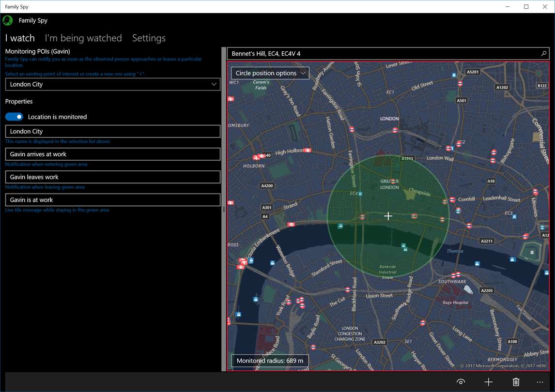Click the A2205 road marker on map
Image resolution: width=555 pixels, height=392 pixels.
[487, 290]
